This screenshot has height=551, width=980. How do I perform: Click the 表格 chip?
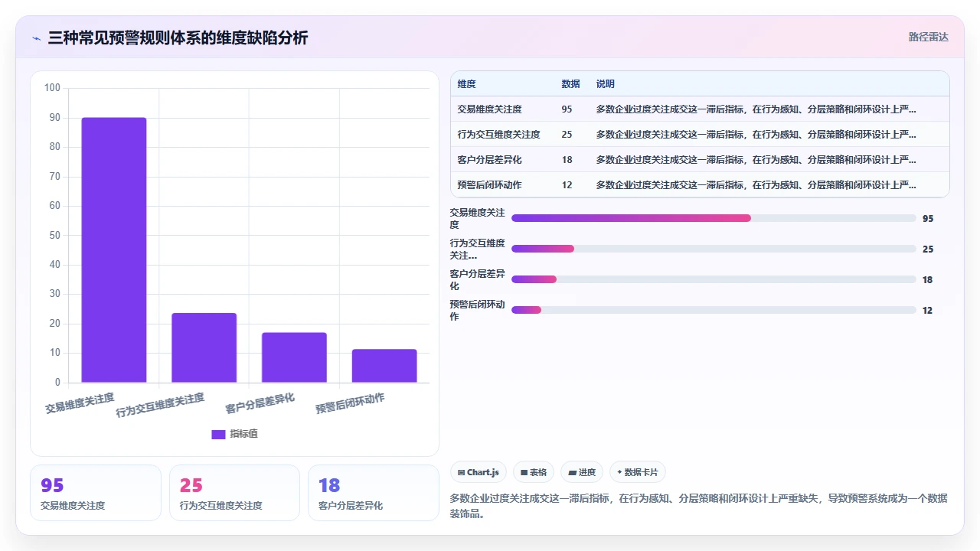tap(534, 472)
